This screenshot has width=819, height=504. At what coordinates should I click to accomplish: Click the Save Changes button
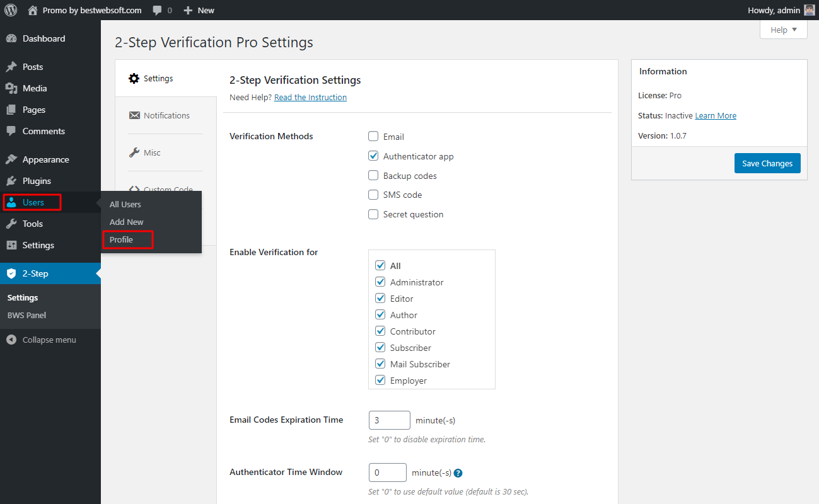point(767,163)
